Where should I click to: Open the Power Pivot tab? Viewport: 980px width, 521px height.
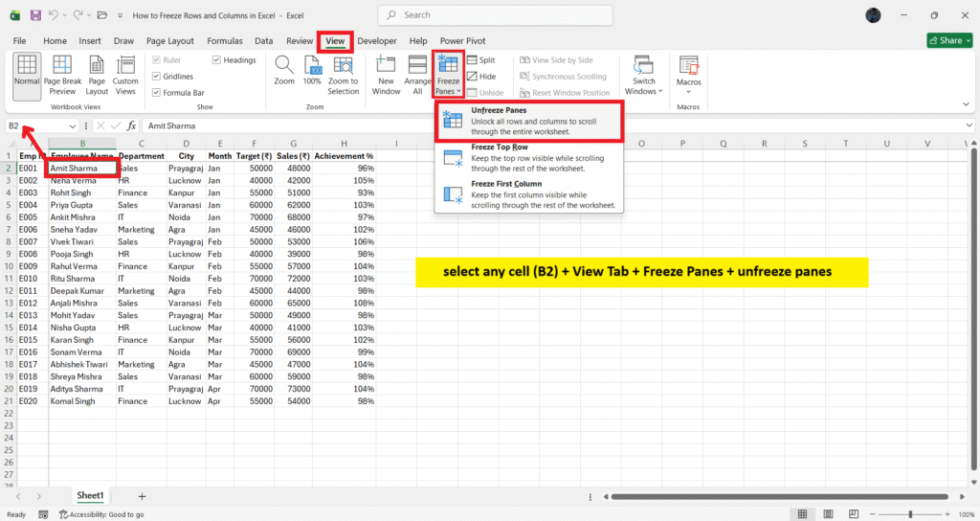tap(462, 40)
